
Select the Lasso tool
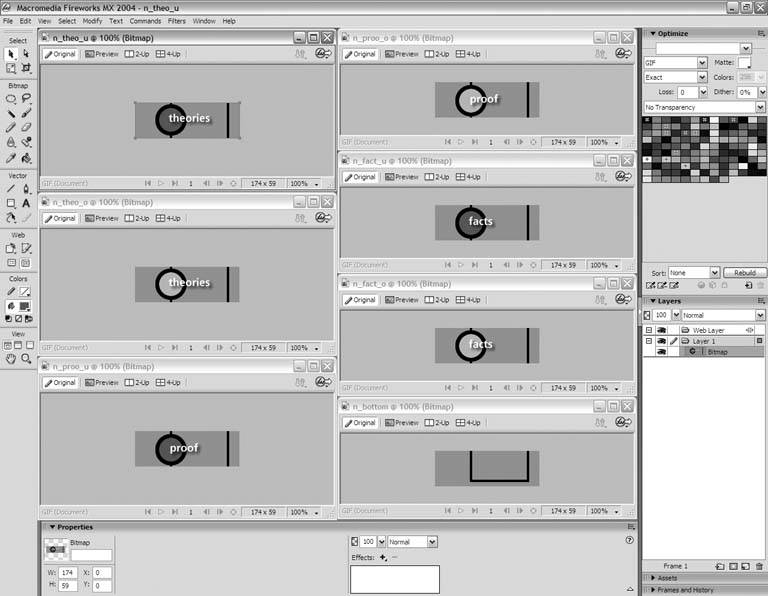(26, 99)
